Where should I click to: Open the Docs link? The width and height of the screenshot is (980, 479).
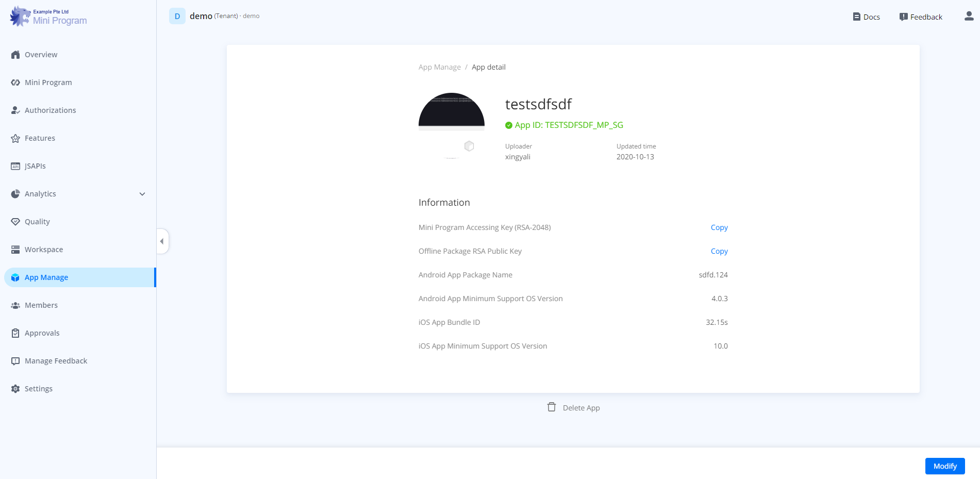[x=872, y=17]
